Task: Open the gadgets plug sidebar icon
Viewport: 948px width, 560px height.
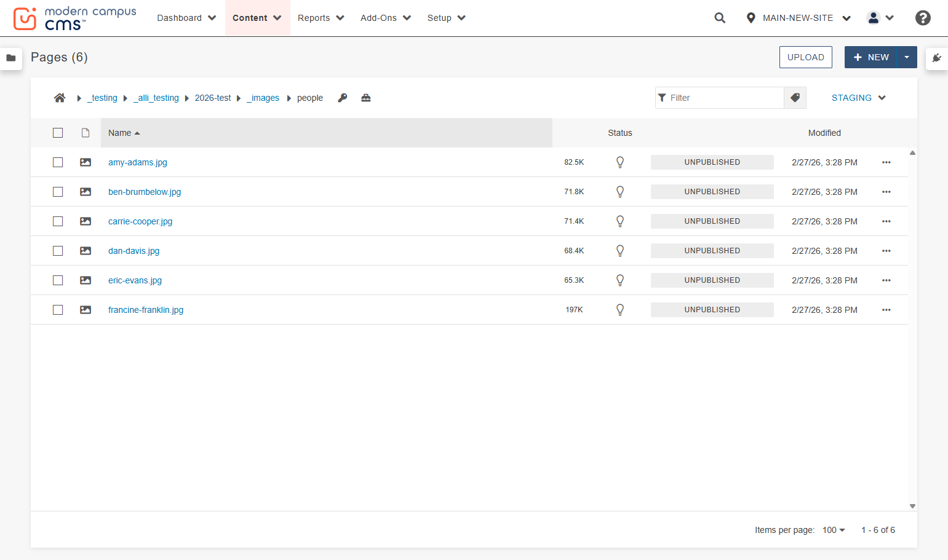Action: 937,58
